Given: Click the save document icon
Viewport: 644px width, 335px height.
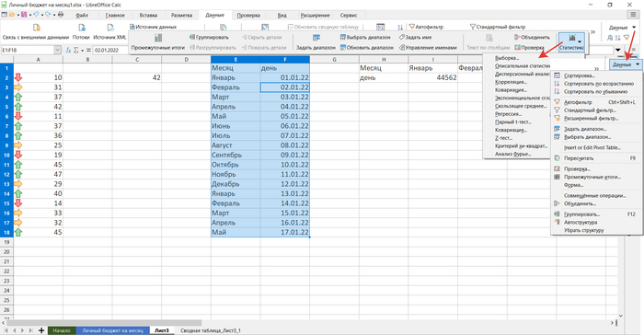Looking at the screenshot, I should click(24, 15).
